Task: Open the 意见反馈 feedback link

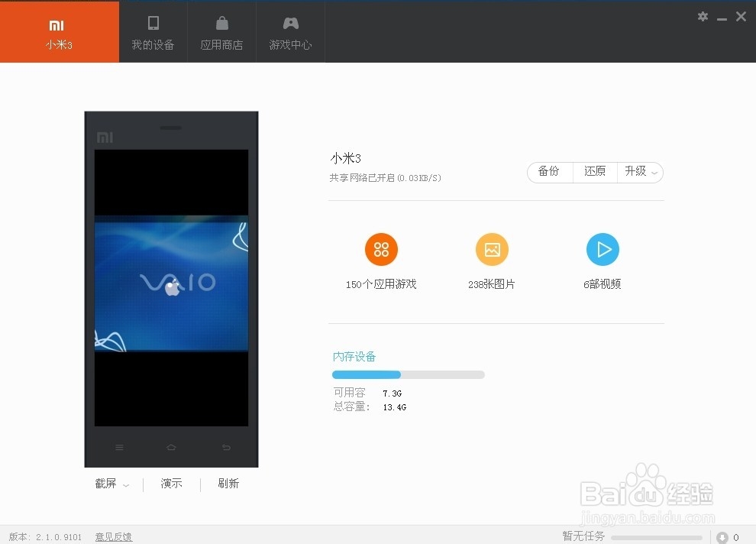Action: coord(114,537)
